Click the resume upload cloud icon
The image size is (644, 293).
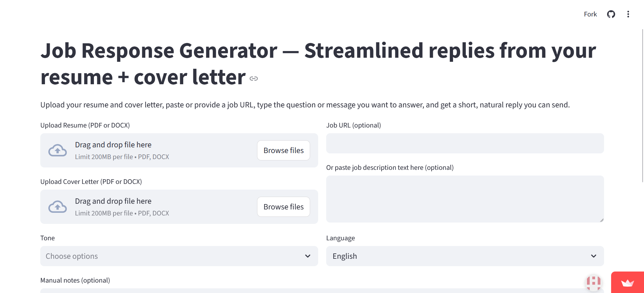click(x=58, y=150)
